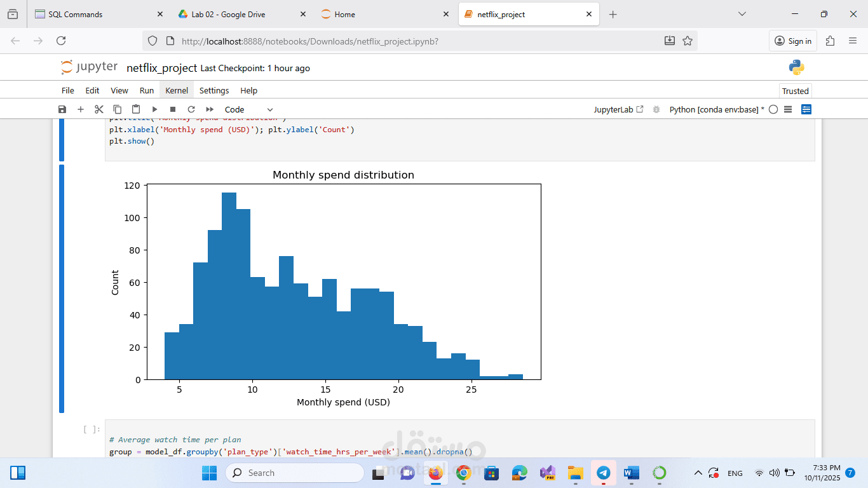The width and height of the screenshot is (868, 488).
Task: Cut the selected cell with scissors icon
Action: pyautogui.click(x=99, y=109)
